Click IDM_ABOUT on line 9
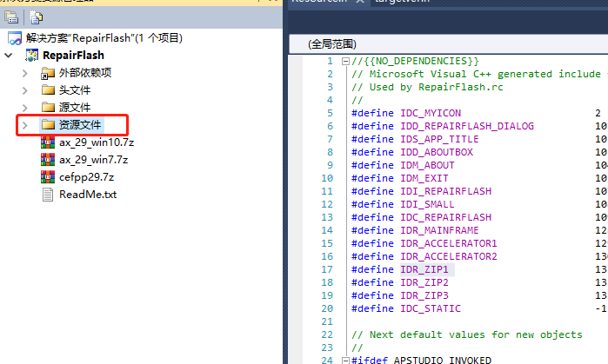The height and width of the screenshot is (364, 608). [427, 165]
